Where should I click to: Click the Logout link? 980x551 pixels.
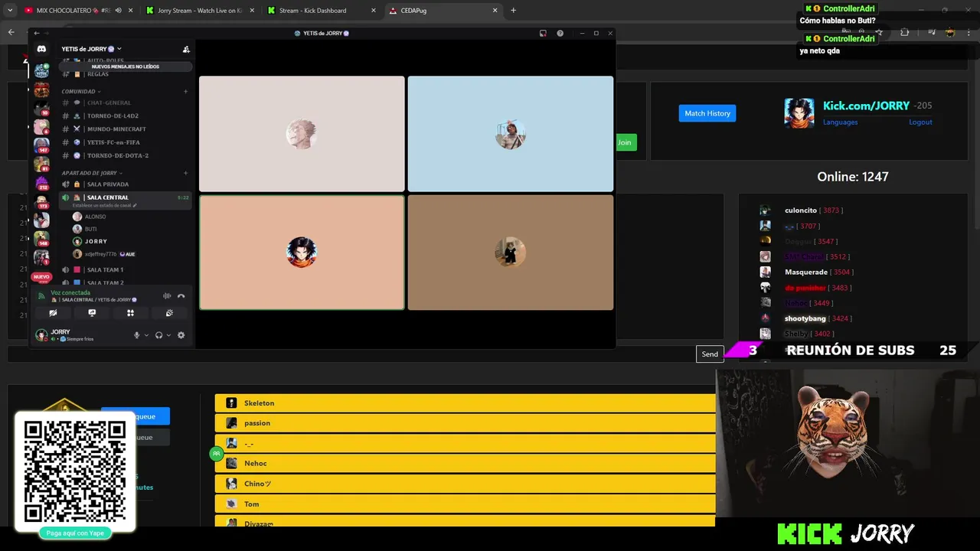pos(920,122)
